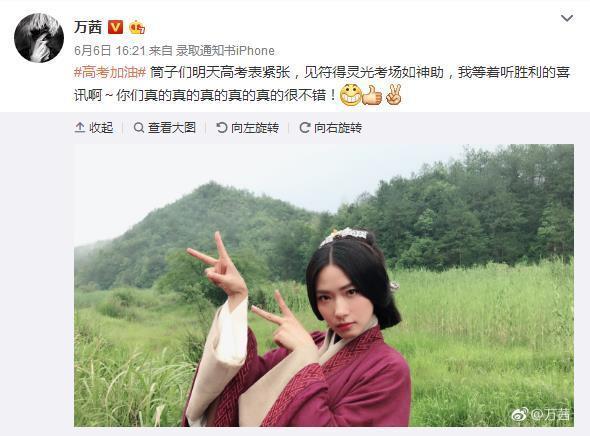The height and width of the screenshot is (436, 590).
Task: Click the grinning face emoji
Action: click(x=351, y=95)
